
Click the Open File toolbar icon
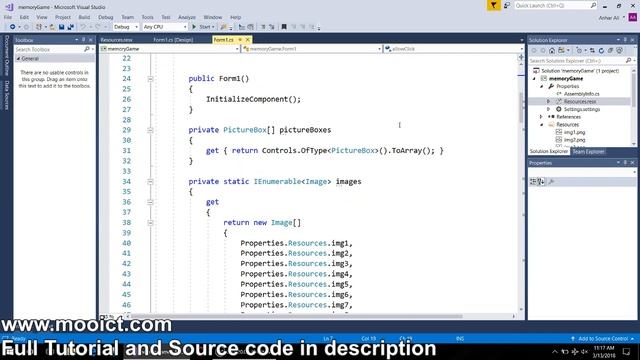(52, 27)
